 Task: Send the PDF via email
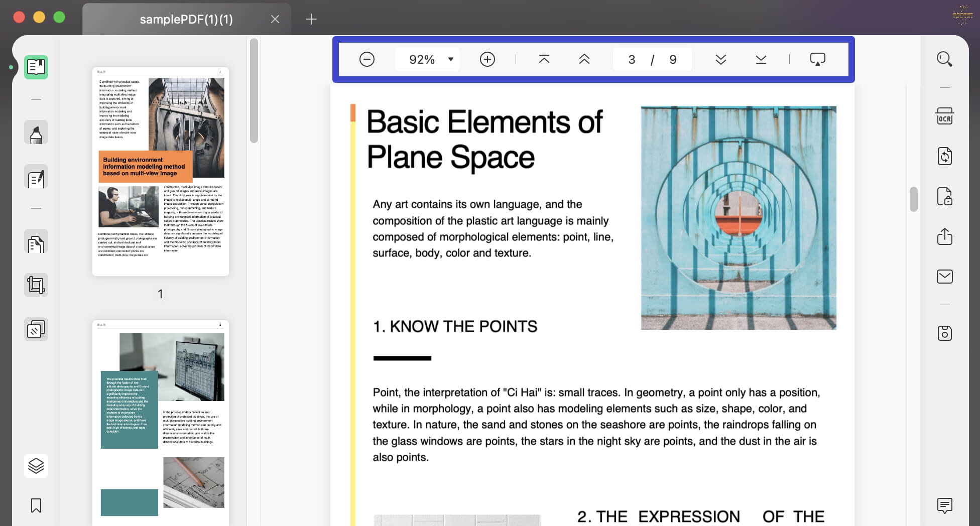pyautogui.click(x=944, y=277)
